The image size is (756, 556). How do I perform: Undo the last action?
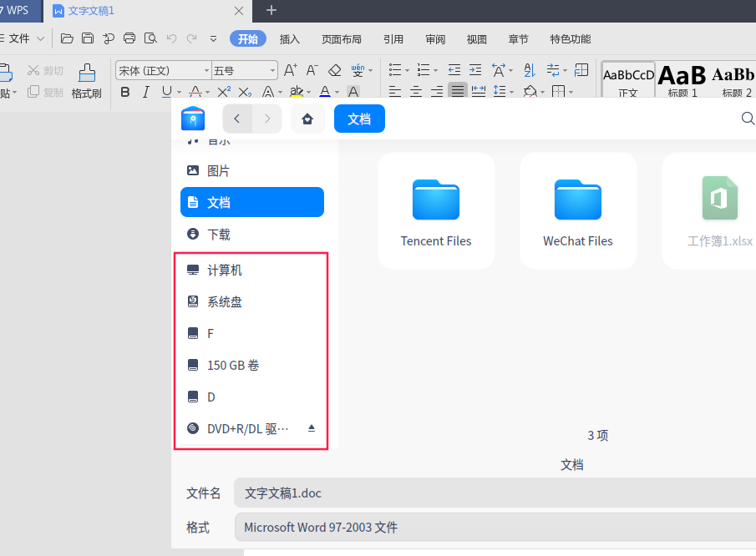[x=171, y=38]
